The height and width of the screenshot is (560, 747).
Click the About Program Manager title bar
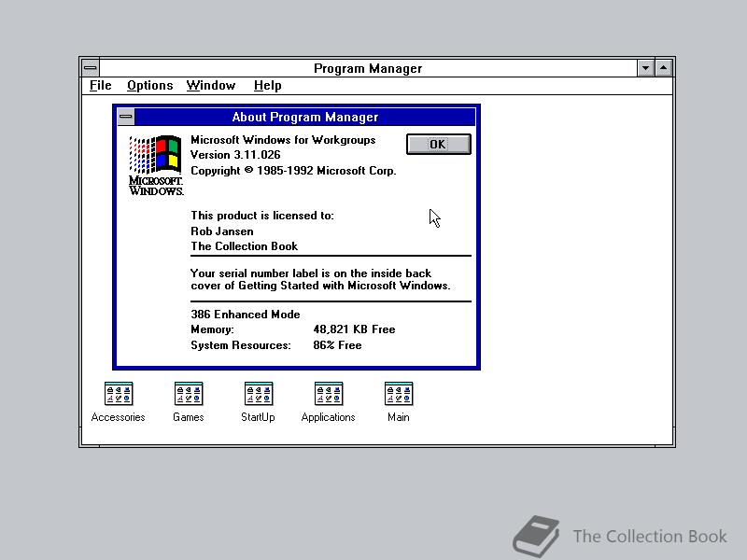pos(305,117)
